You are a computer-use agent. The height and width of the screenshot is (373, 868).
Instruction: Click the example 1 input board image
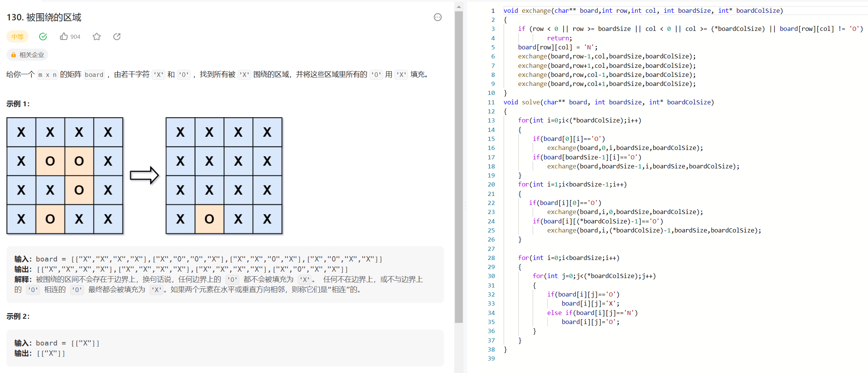[x=65, y=176]
